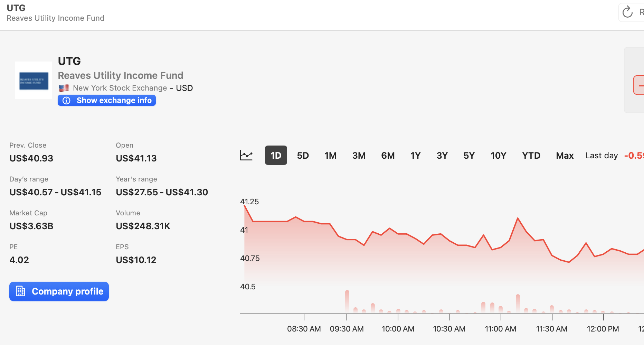Switch to 5D chart range
Viewport: 644px width, 345px height.
pyautogui.click(x=303, y=155)
